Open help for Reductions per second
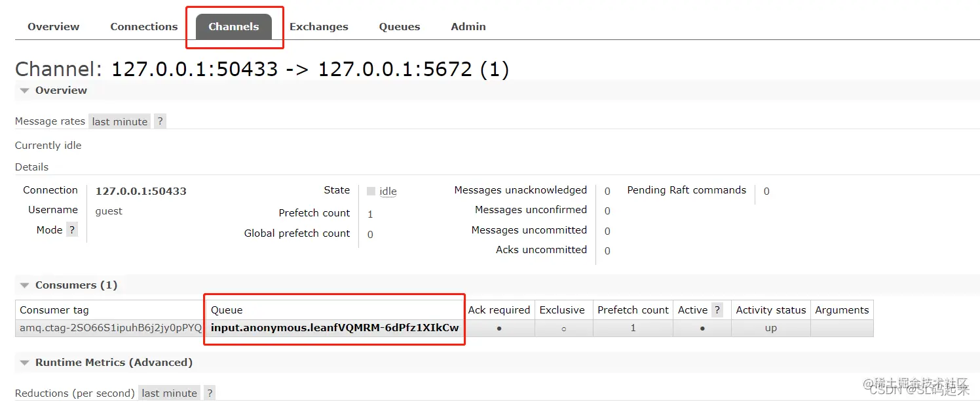980x402 pixels. 210,393
